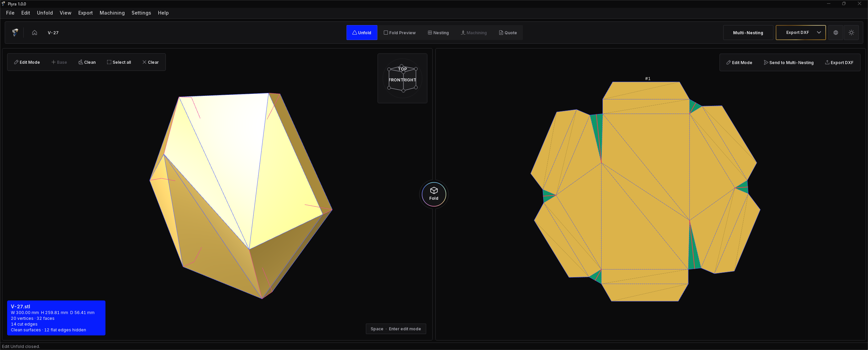The image size is (868, 350).
Task: Select the #1 flat pattern label
Action: tap(648, 79)
